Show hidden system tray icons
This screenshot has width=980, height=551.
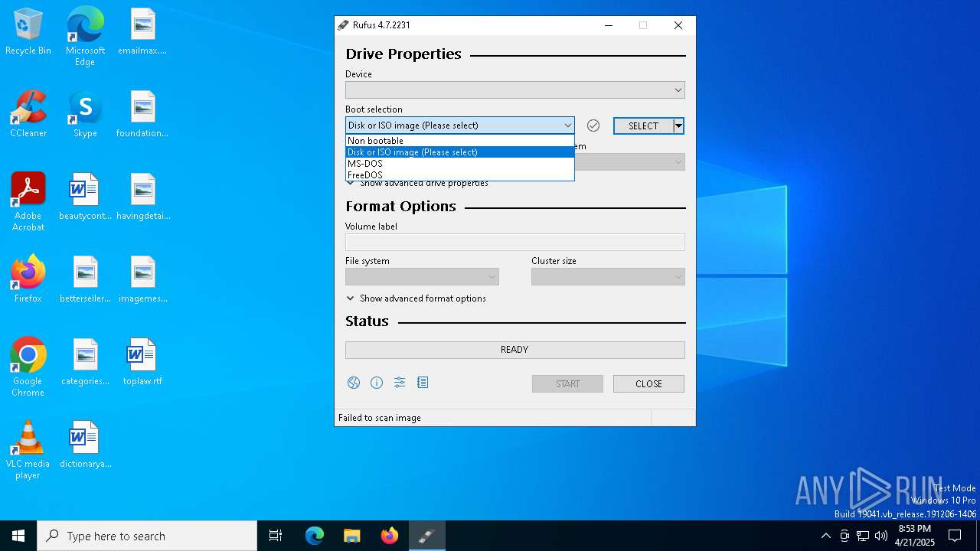825,536
